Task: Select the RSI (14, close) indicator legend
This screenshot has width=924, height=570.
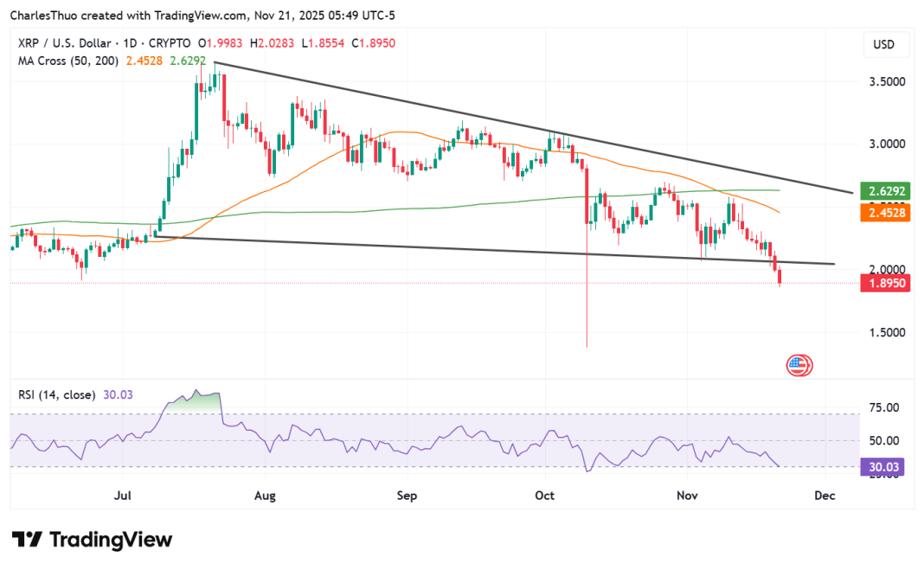Action: 57,394
